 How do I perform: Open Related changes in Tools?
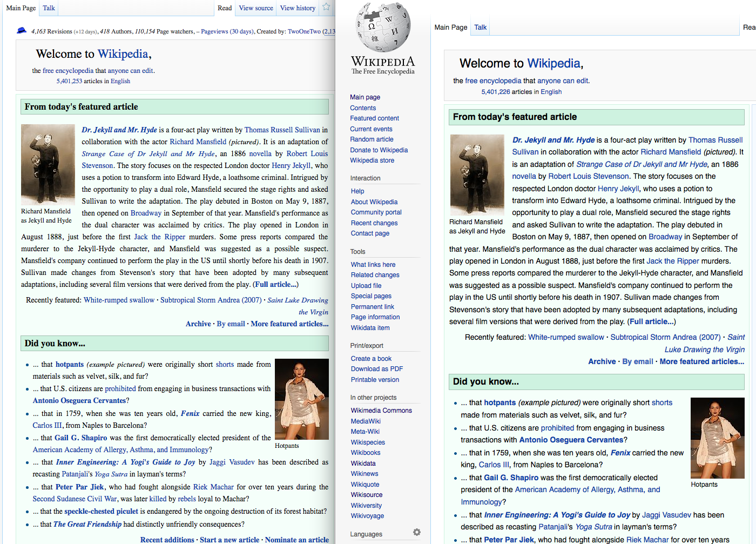point(375,275)
